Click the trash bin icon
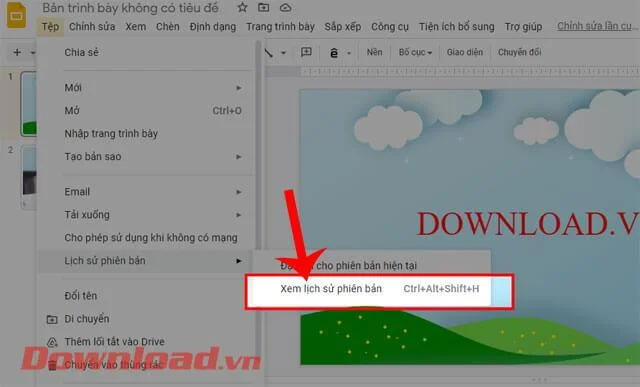The image size is (640, 387). click(52, 365)
